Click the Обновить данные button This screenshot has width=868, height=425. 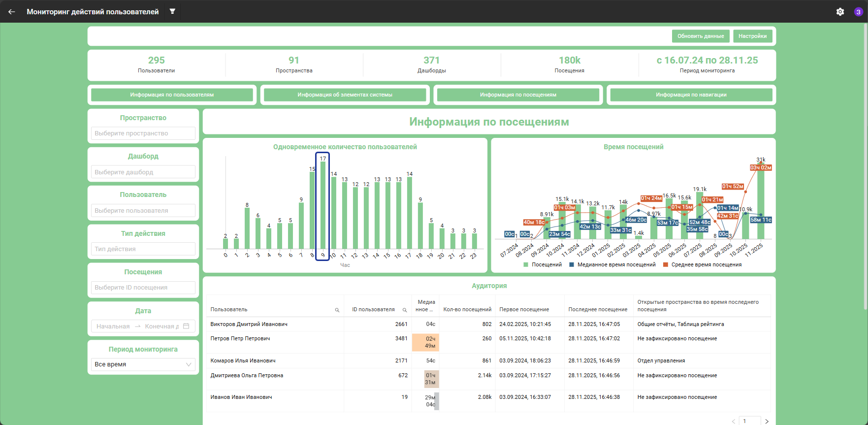pos(701,36)
